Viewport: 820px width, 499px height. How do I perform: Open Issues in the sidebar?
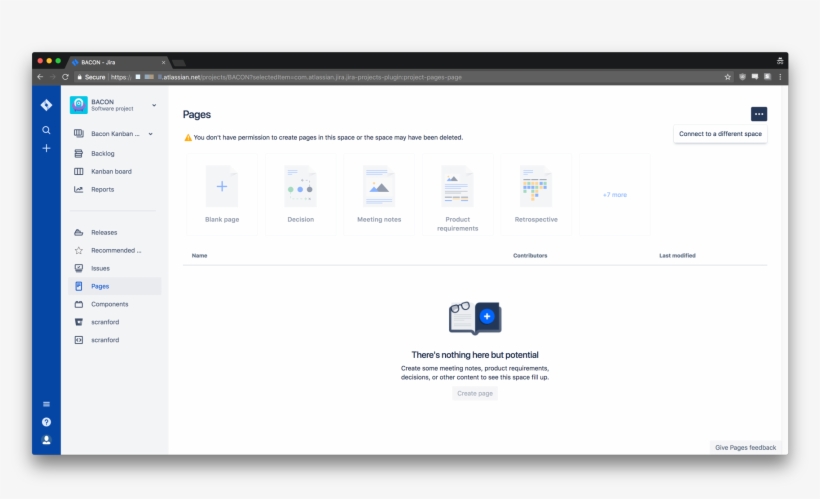click(100, 268)
